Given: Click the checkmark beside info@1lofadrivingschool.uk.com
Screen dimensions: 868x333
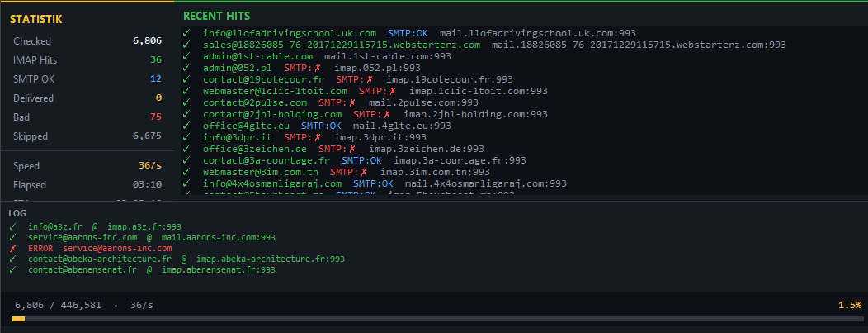Looking at the screenshot, I should coord(186,33).
